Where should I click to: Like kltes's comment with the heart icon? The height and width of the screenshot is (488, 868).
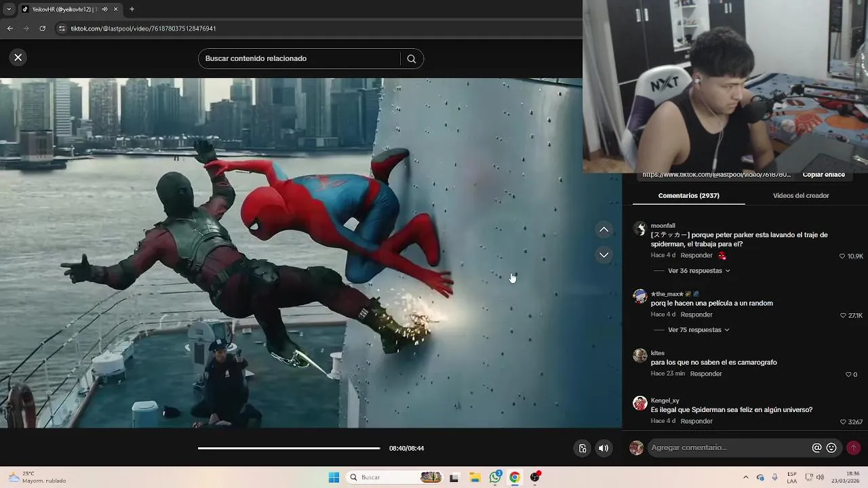[x=848, y=375]
